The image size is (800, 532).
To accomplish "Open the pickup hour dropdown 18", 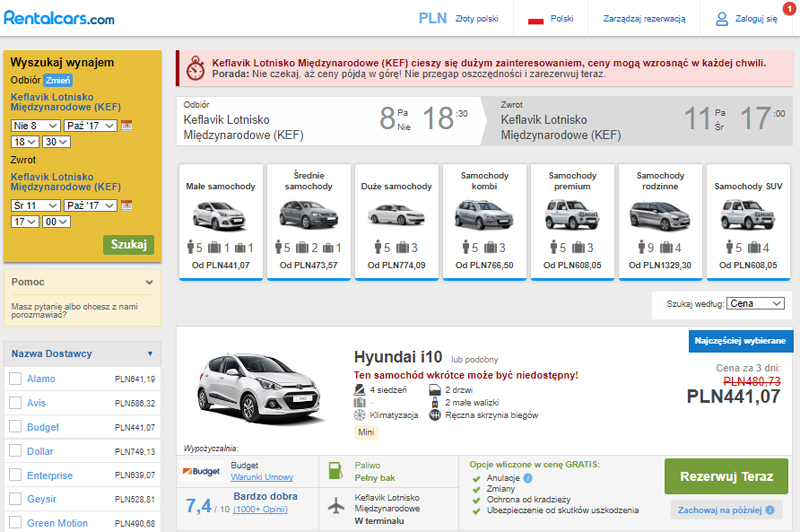I will (24, 142).
